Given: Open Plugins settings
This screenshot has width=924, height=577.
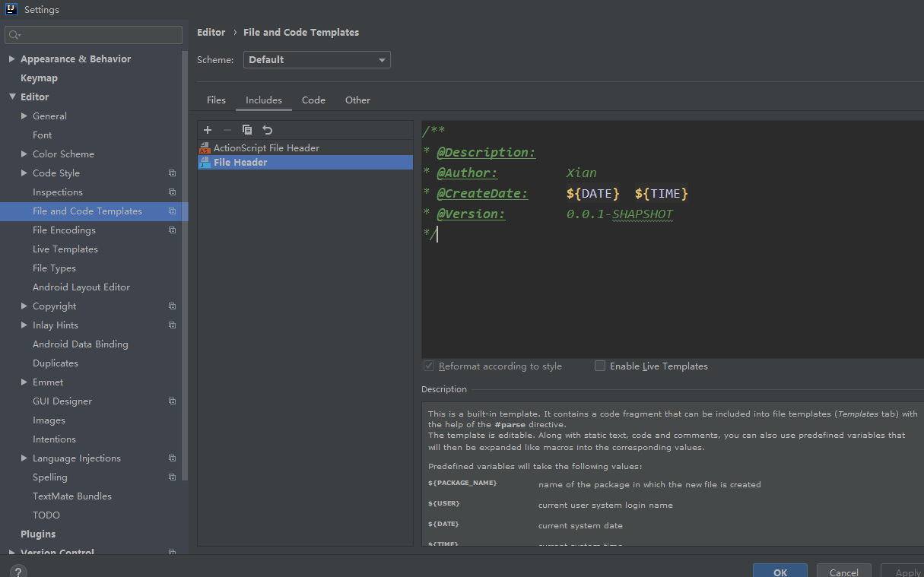Looking at the screenshot, I should tap(38, 534).
